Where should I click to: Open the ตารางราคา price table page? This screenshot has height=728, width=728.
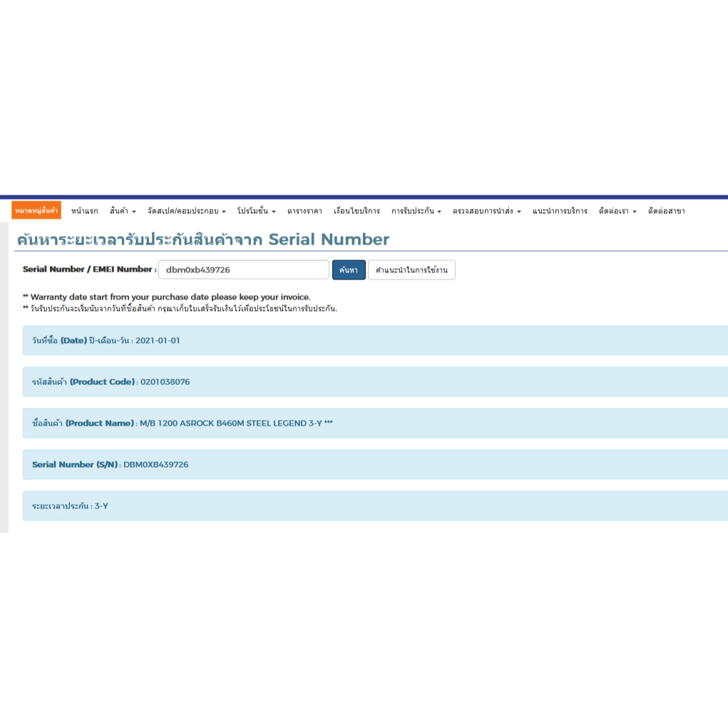(304, 211)
